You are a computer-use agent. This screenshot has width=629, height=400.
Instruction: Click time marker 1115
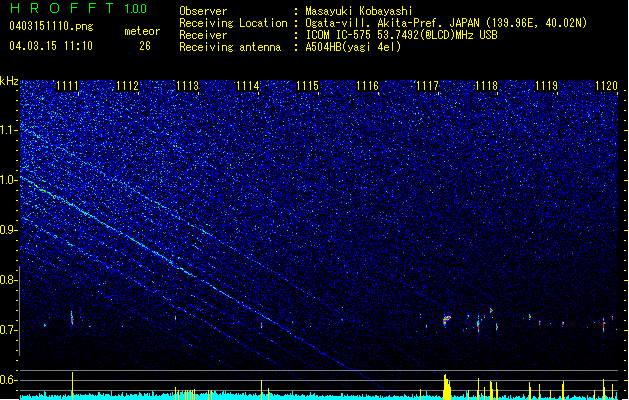pyautogui.click(x=307, y=86)
